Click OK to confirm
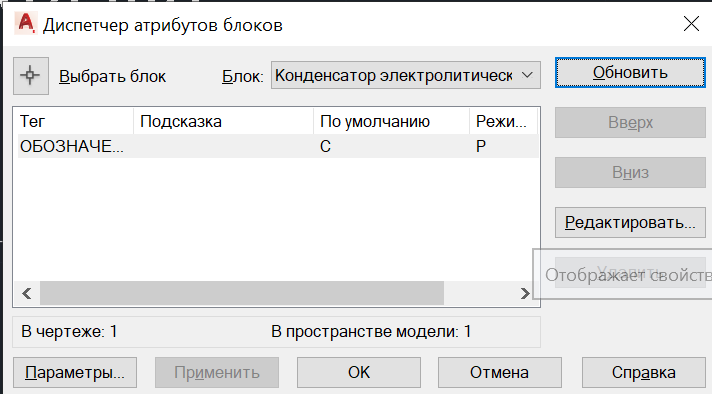This screenshot has width=712, height=394. tap(359, 372)
